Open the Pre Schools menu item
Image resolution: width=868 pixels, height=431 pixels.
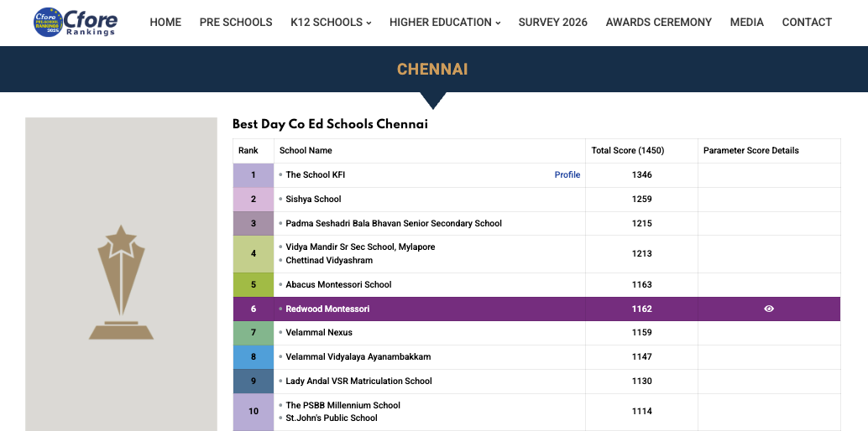coord(236,23)
